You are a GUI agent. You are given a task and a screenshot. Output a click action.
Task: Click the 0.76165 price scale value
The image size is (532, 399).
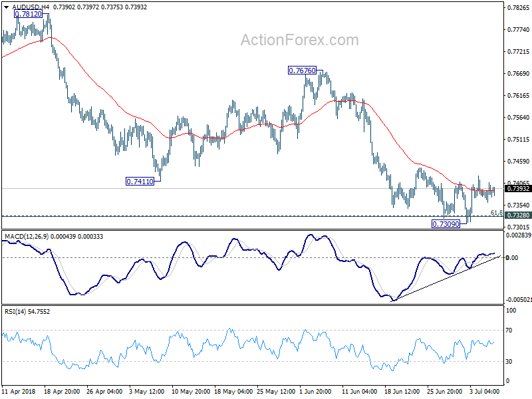pyautogui.click(x=518, y=96)
